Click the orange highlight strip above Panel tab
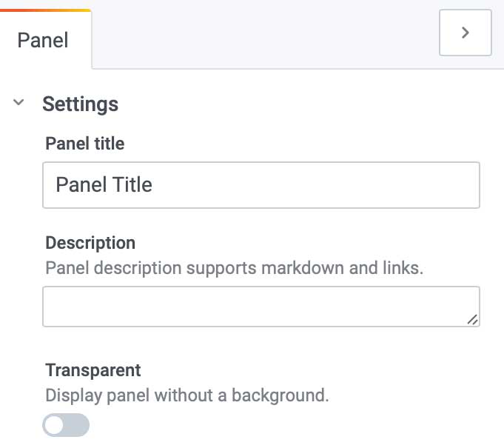Image resolution: width=504 pixels, height=448 pixels. pyautogui.click(x=44, y=10)
